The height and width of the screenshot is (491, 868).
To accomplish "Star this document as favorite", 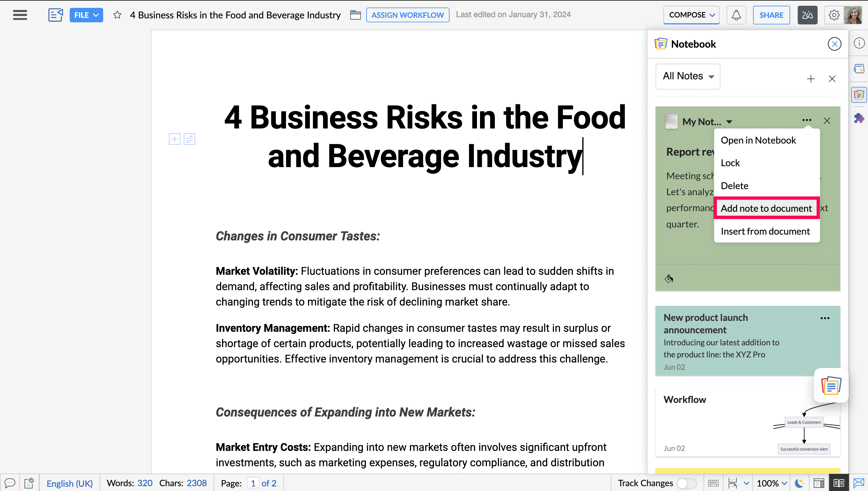I will [117, 15].
